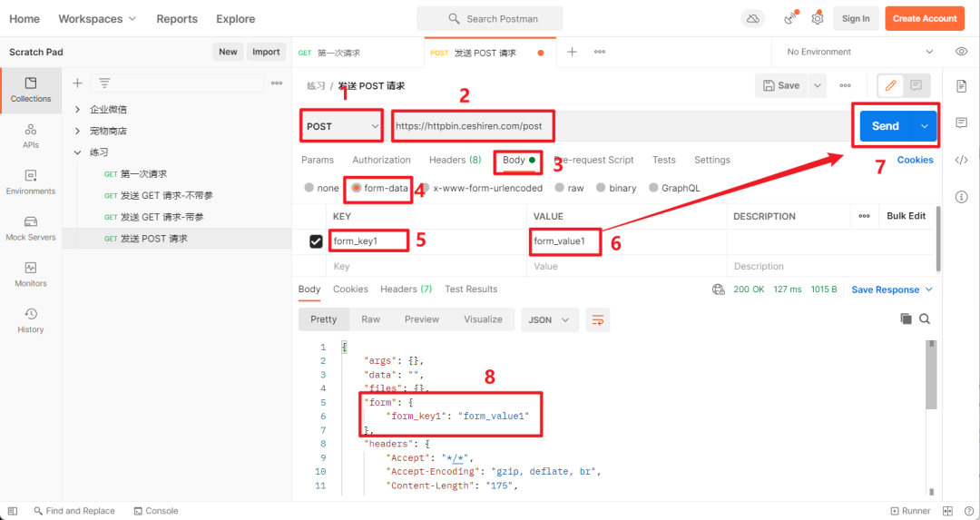Open the comments icon in right sidebar
980x520 pixels.
pos(961,123)
